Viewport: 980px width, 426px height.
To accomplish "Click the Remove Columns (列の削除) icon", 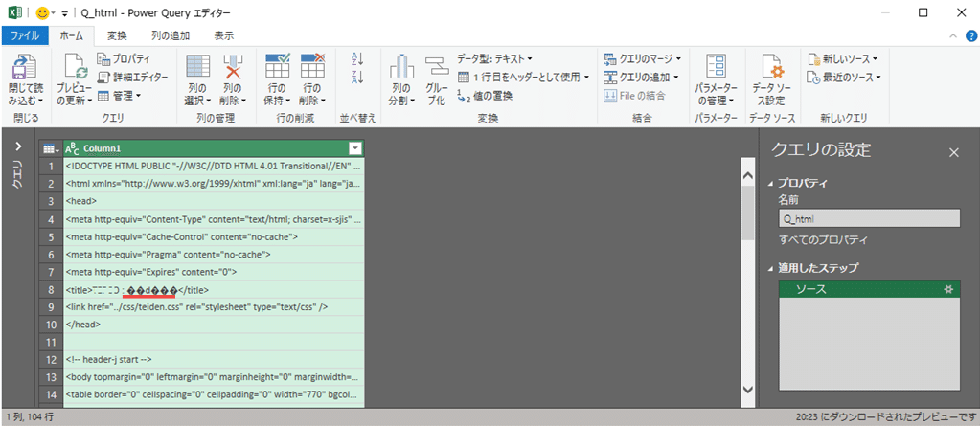I will pos(233,67).
